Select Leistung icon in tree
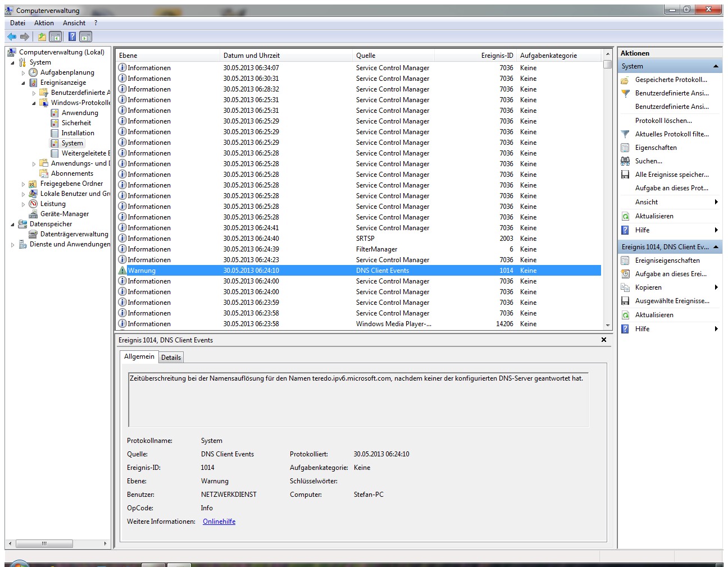 click(33, 204)
